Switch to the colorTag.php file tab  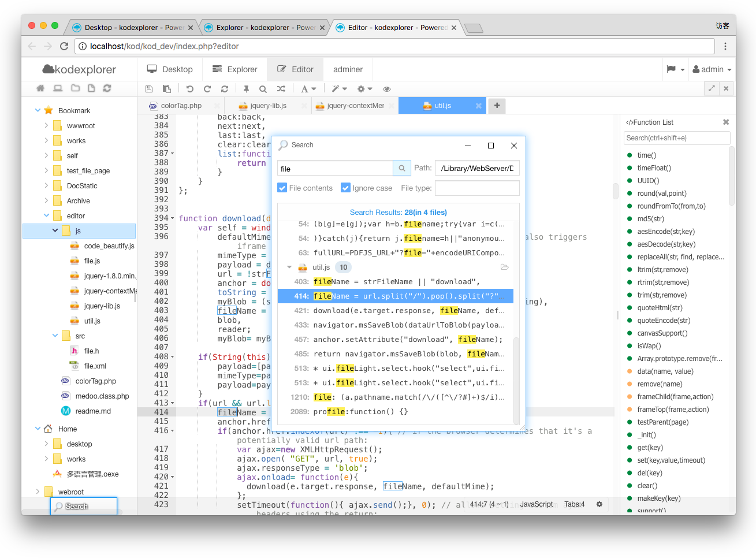click(x=181, y=106)
